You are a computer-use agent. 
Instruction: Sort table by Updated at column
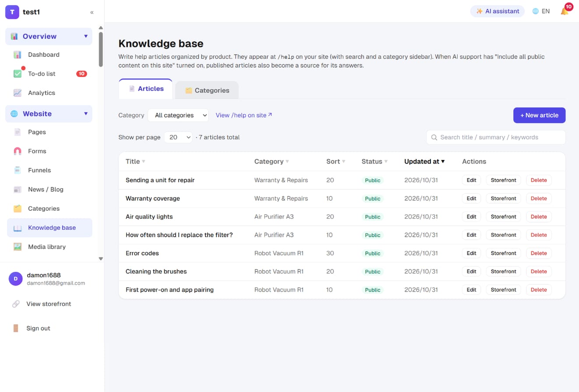pos(424,161)
